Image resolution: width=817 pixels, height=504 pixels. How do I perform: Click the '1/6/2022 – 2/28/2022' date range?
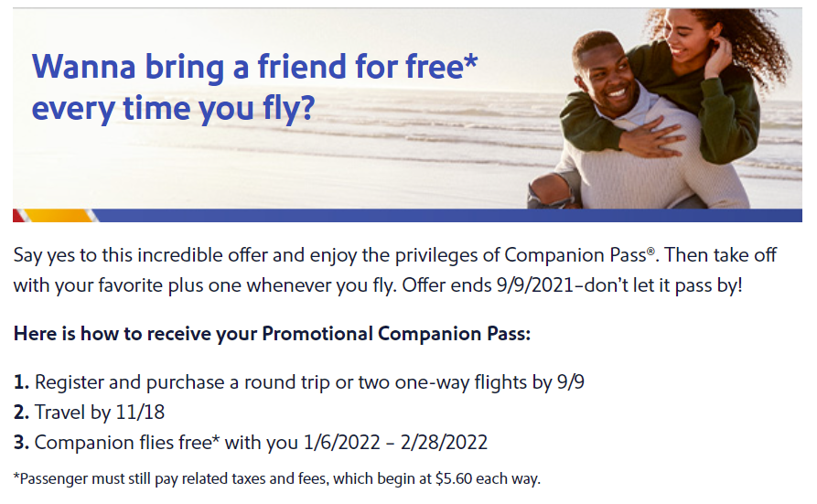click(x=395, y=443)
